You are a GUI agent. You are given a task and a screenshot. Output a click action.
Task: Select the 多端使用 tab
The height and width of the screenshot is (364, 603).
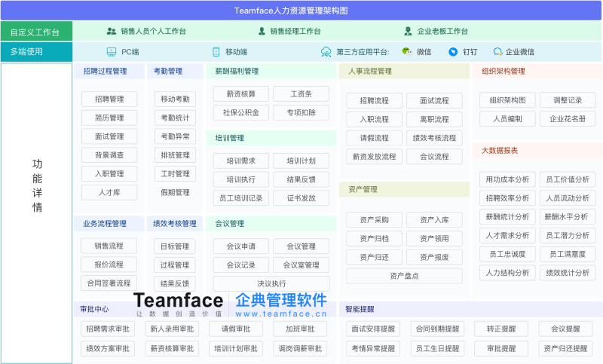click(36, 51)
